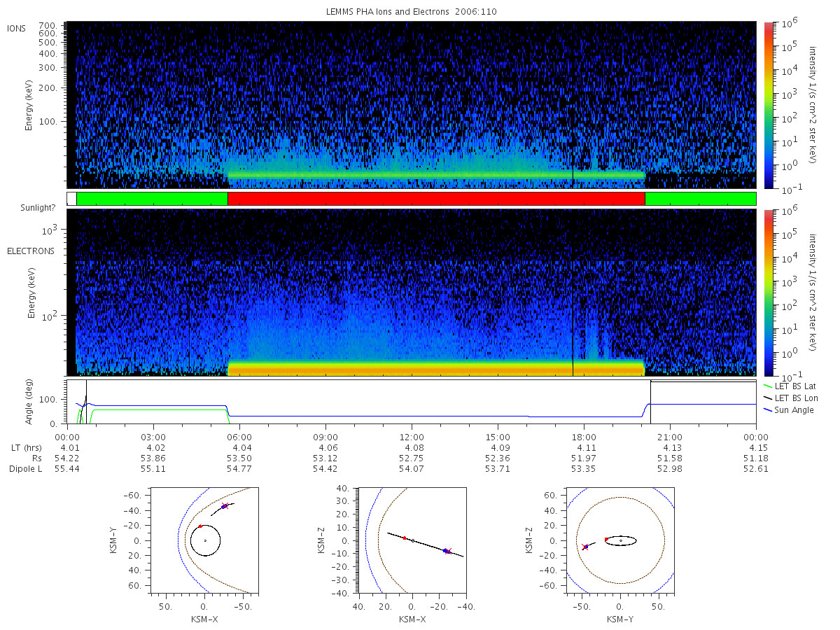Click the ELECTRONS panel label
The image size is (840, 630).
click(x=30, y=251)
